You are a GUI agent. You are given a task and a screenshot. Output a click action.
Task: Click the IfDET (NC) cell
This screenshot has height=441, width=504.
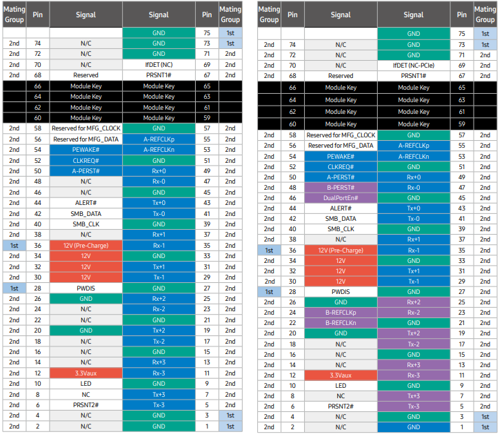tap(159, 64)
